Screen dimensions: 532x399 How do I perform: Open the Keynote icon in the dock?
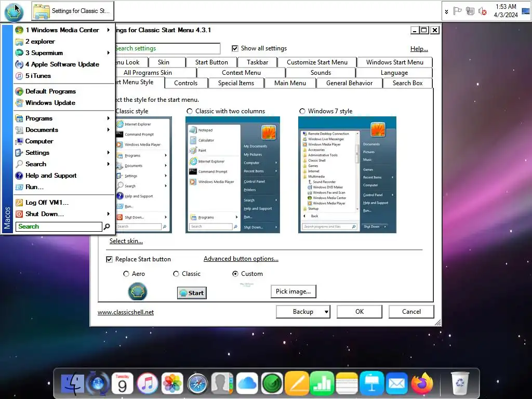372,384
